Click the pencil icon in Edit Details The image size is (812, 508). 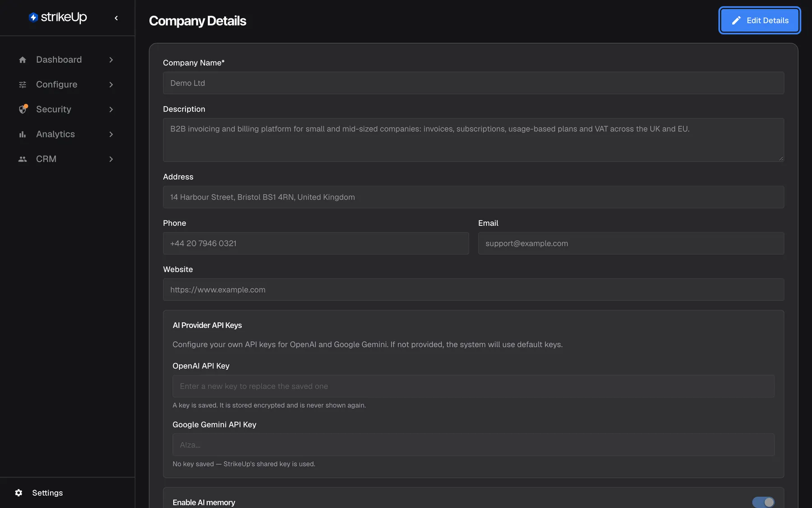[x=736, y=20]
